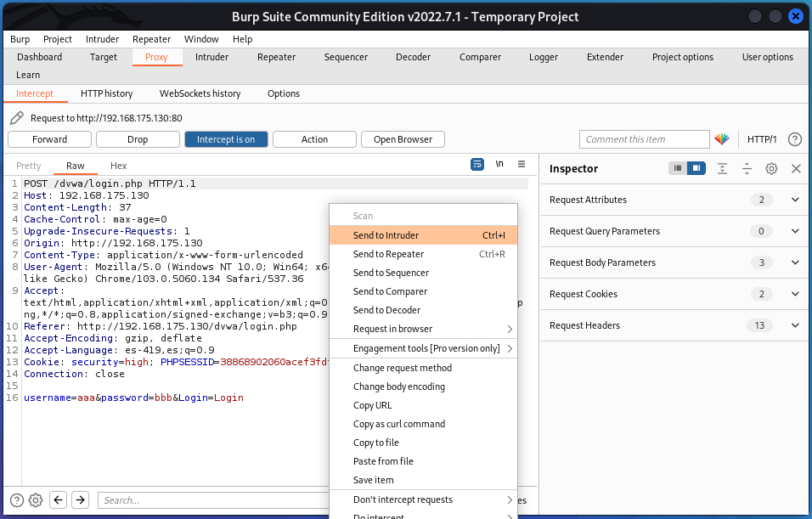Expand all Inspector sections icon
This screenshot has height=519, width=812.
pyautogui.click(x=722, y=168)
